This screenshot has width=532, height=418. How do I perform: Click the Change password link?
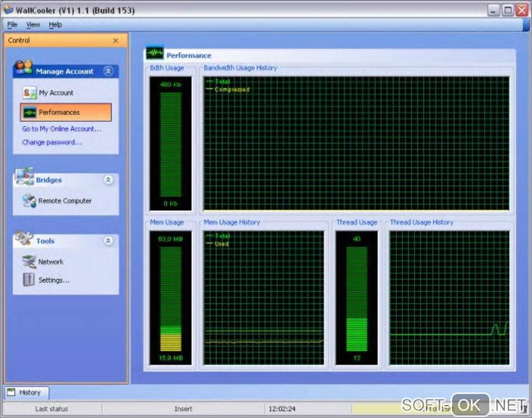tap(52, 142)
